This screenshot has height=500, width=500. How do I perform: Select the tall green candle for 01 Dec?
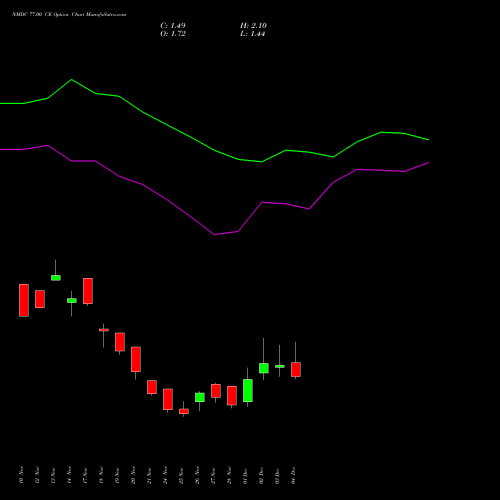tap(248, 390)
